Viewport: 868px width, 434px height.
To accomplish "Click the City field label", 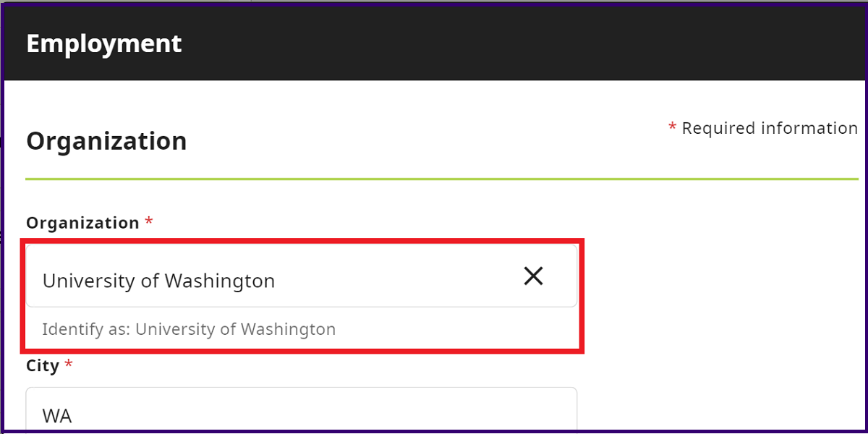I will pos(43,366).
